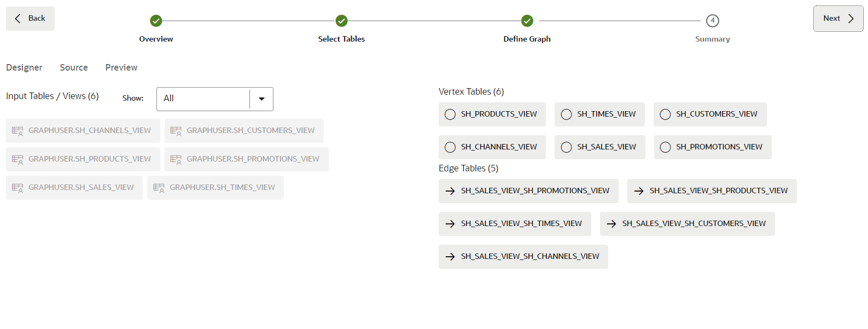This screenshot has height=329, width=868.
Task: Click table icon of GRAPHUSER.SH_CUSTOMERS_VIEW
Action: tap(176, 131)
